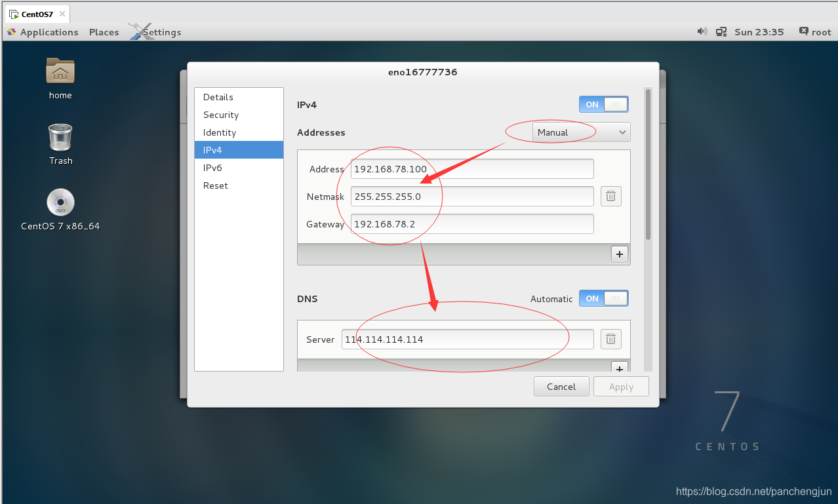Switch to the CentOS7 VM tab
The image size is (838, 504).
tap(37, 14)
